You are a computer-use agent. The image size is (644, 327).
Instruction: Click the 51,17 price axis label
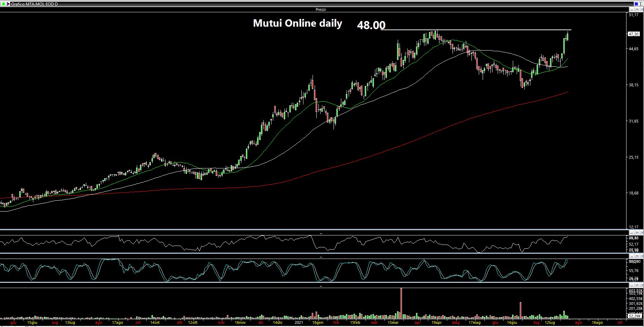pyautogui.click(x=633, y=15)
